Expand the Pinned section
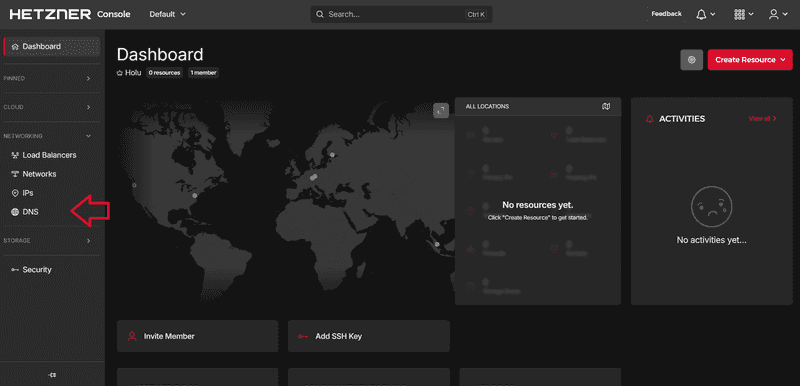This screenshot has width=800, height=386. point(47,79)
